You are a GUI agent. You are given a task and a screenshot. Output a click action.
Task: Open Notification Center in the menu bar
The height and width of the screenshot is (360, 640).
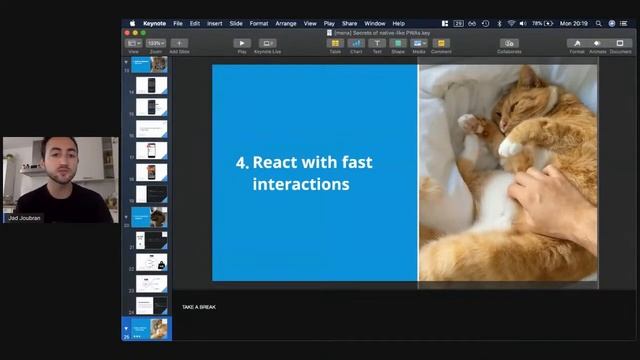click(623, 24)
